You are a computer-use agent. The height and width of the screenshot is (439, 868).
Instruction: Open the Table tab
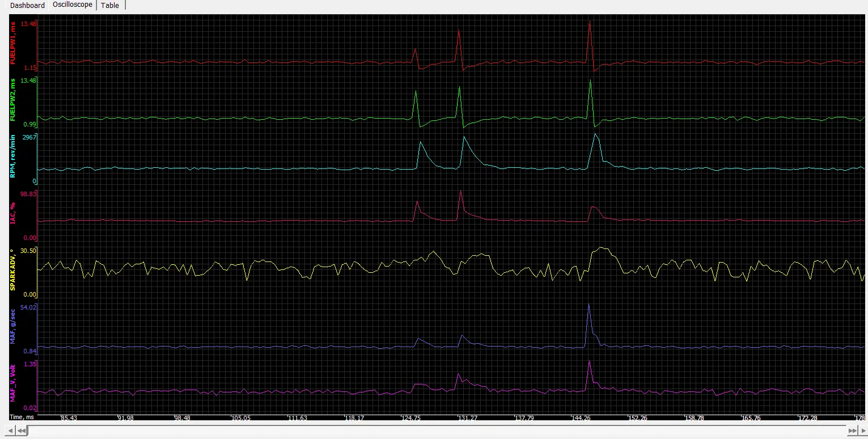pyautogui.click(x=110, y=5)
